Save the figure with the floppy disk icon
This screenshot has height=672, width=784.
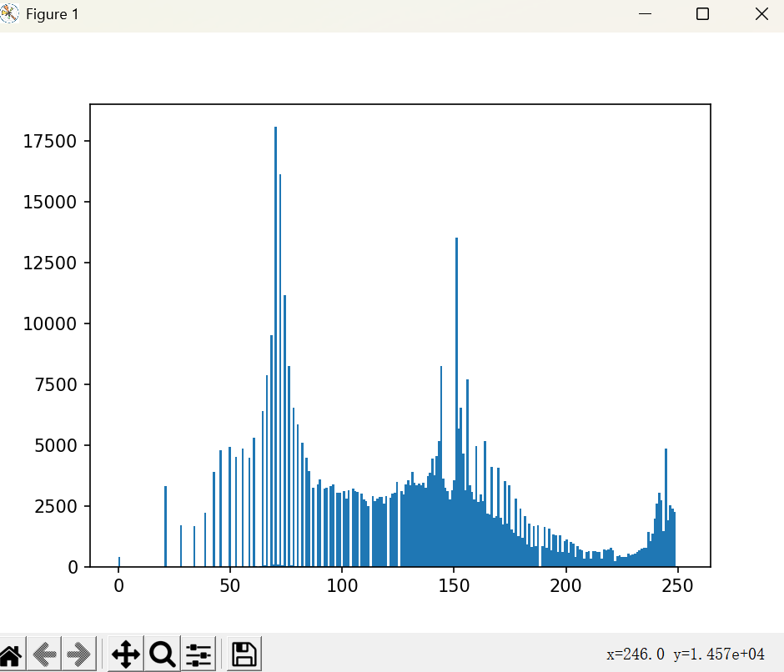(x=244, y=654)
